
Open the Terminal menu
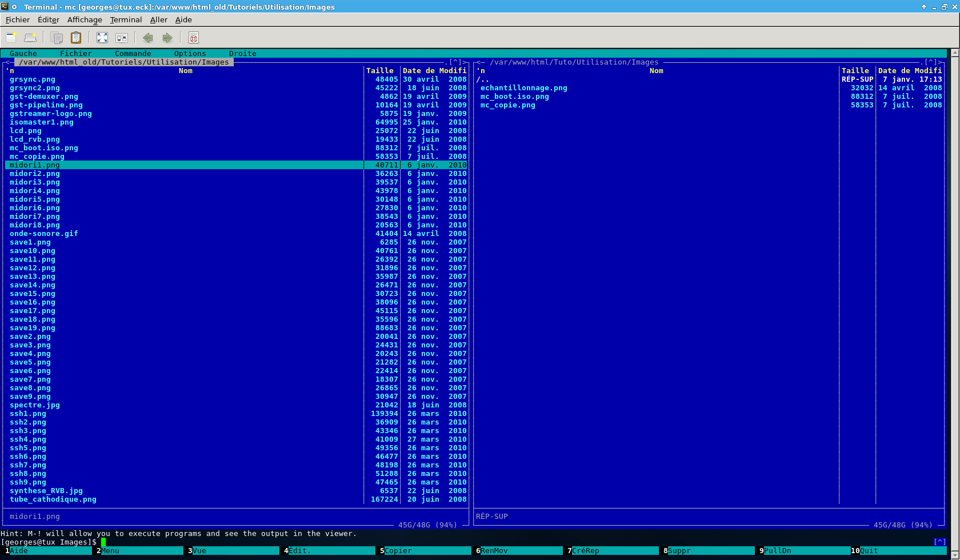pyautogui.click(x=126, y=19)
